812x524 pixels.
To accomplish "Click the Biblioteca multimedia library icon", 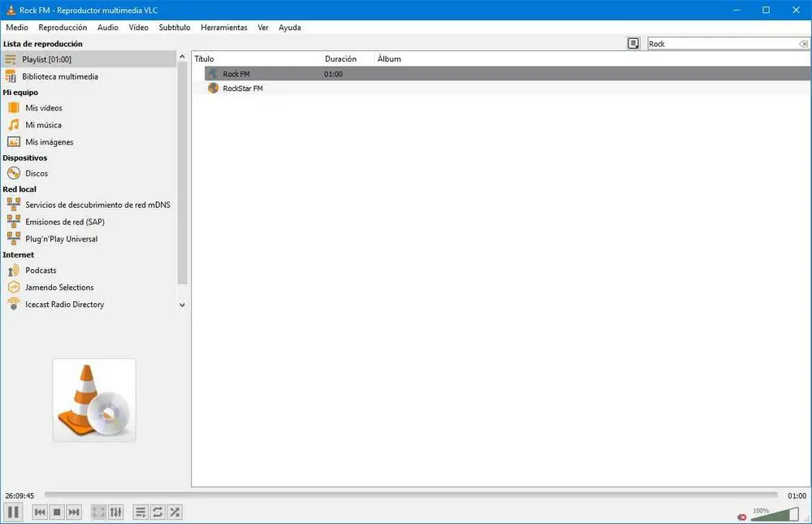I will click(x=11, y=76).
